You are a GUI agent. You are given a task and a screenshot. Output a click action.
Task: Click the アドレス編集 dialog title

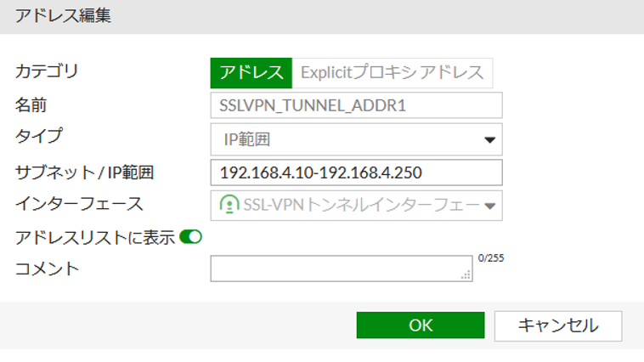[63, 15]
